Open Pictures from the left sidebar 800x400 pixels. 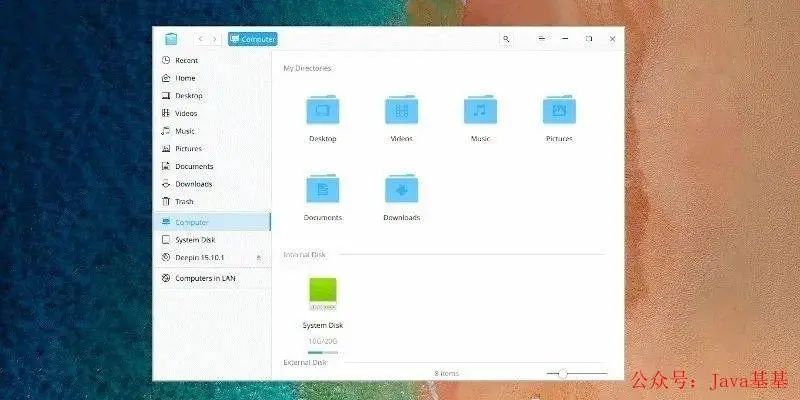click(x=212, y=148)
